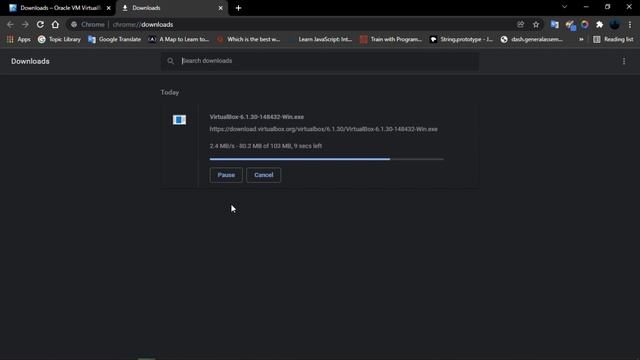
Task: Focus the Search downloads field
Action: pyautogui.click(x=320, y=61)
